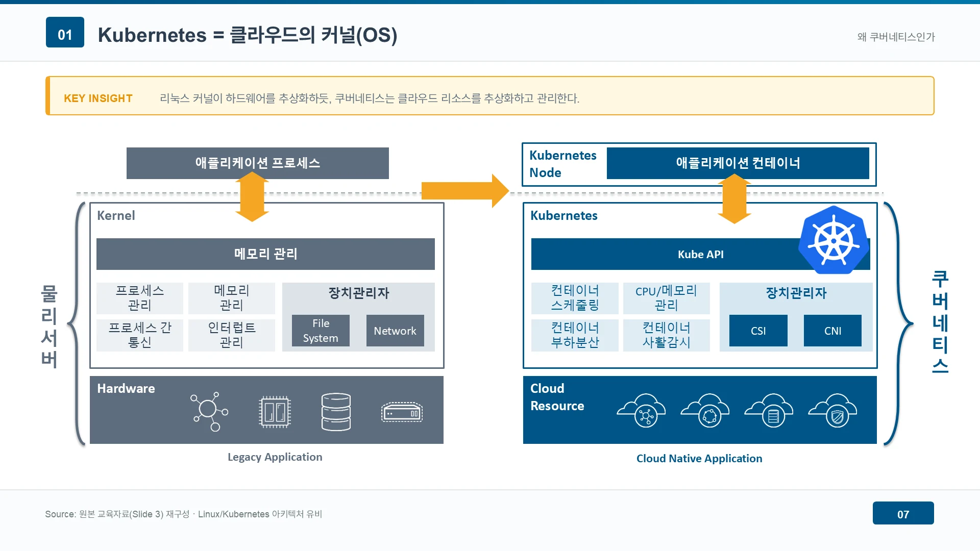980x551 pixels.
Task: Click the Kubernetes panel label
Action: (x=563, y=215)
